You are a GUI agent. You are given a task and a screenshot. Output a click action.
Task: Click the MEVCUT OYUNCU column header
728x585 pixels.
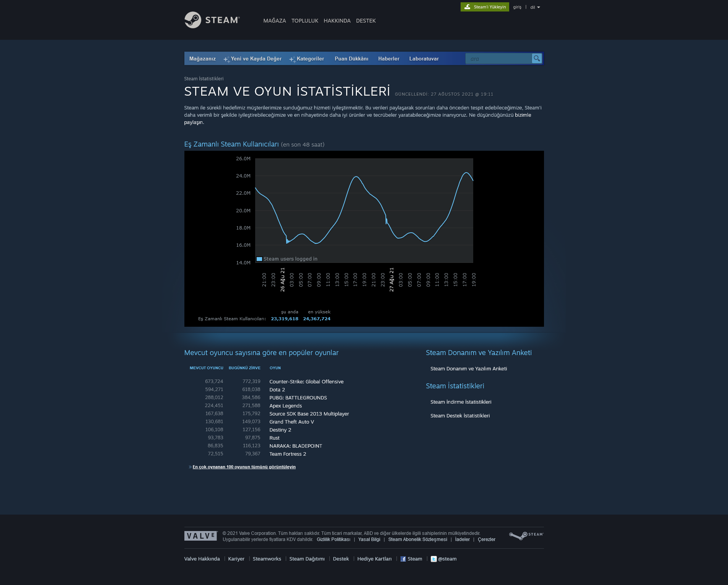tap(207, 368)
